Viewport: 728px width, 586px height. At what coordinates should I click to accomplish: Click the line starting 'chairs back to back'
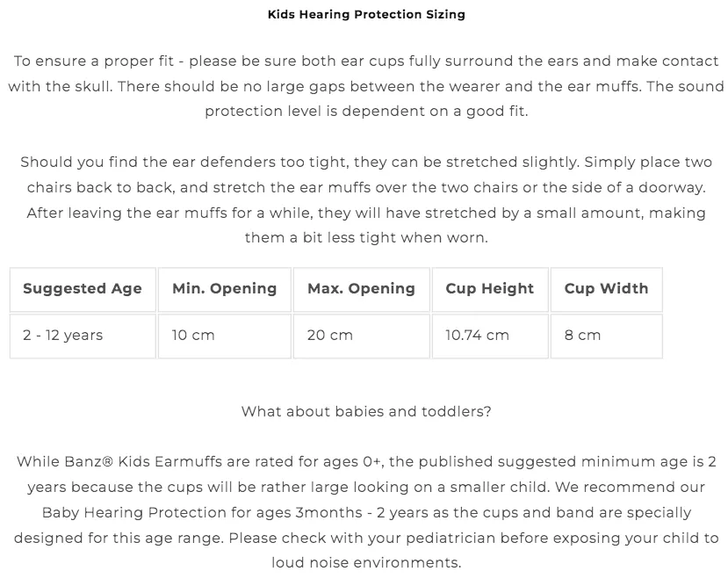[366, 188]
